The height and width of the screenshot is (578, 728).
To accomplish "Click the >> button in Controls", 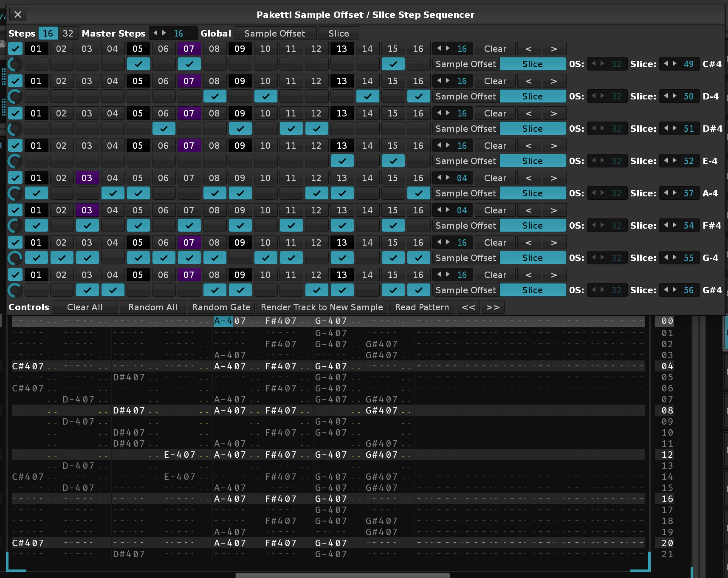I will click(493, 307).
